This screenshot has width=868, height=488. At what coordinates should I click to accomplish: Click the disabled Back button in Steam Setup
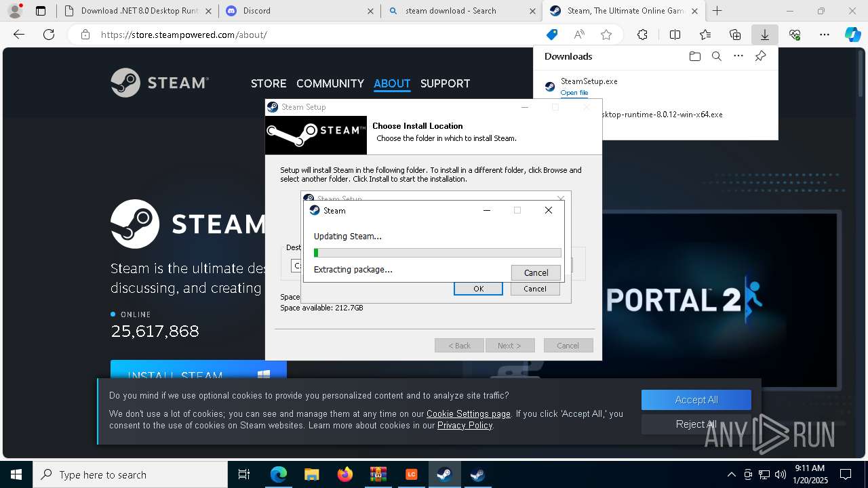459,346
